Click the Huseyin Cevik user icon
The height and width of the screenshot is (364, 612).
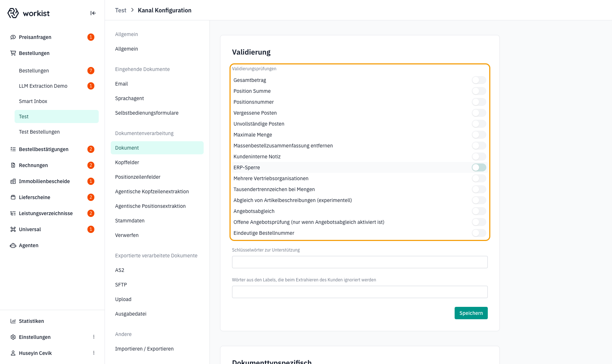tap(13, 353)
